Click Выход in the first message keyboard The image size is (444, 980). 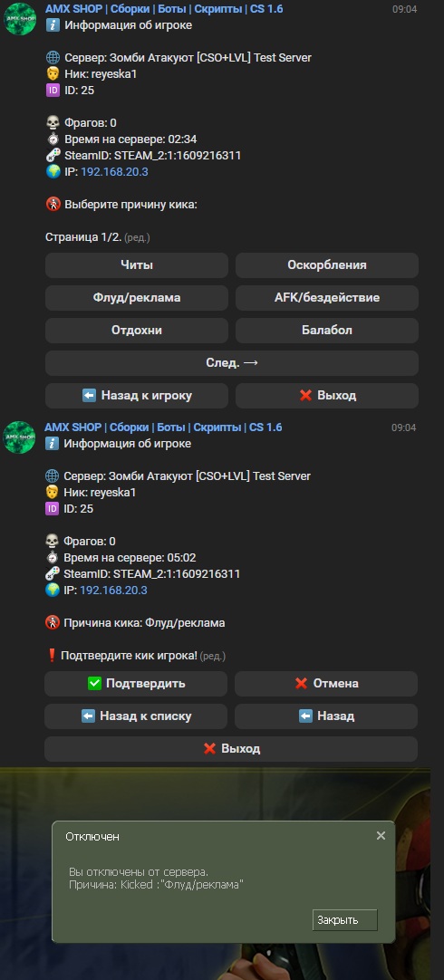[327, 395]
